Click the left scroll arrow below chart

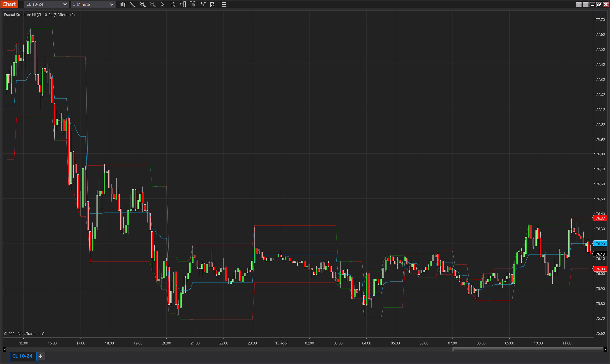click(5, 349)
